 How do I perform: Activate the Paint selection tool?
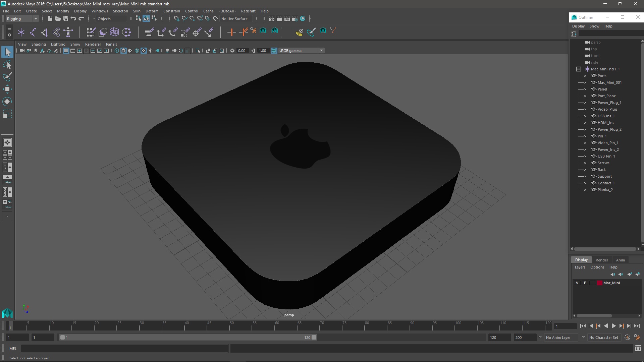pos(7,77)
